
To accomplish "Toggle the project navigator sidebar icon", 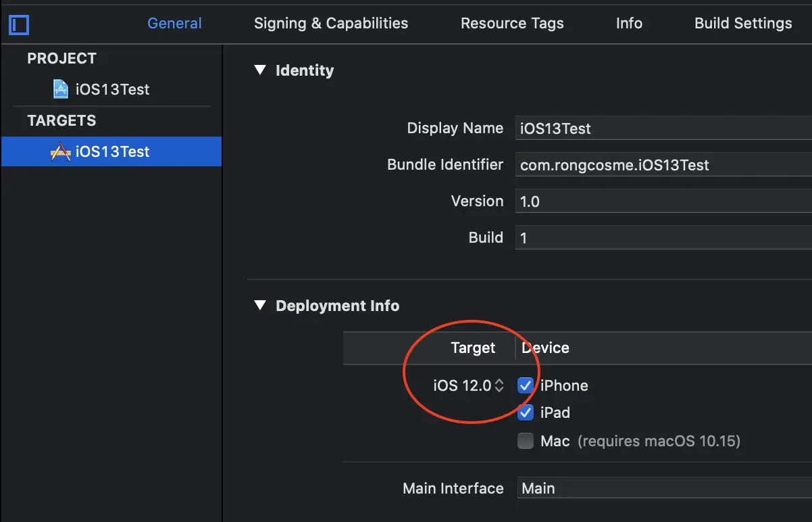I will [x=18, y=25].
